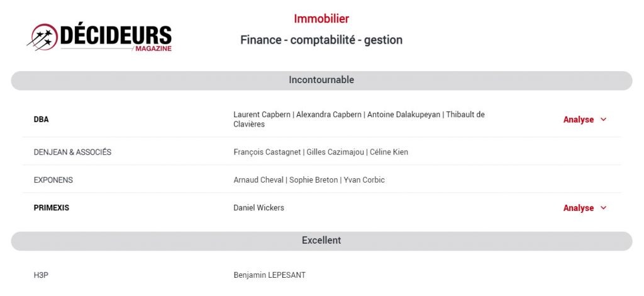Expand the PRIMEXIS Analyse chevron

click(x=603, y=208)
